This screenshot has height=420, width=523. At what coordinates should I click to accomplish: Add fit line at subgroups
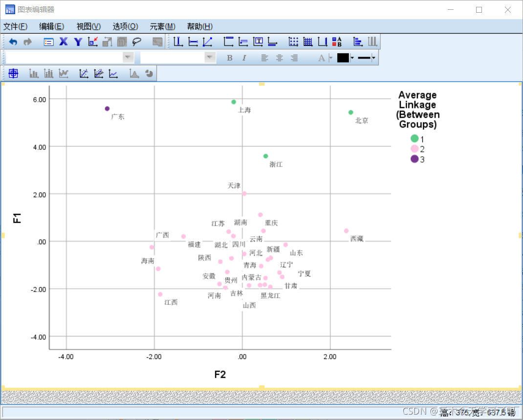(98, 73)
